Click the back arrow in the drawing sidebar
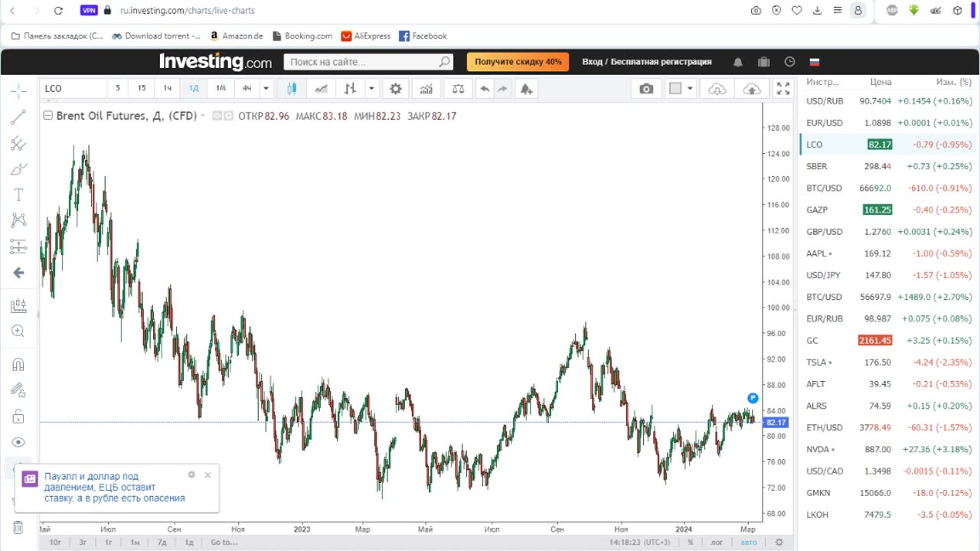 point(18,272)
